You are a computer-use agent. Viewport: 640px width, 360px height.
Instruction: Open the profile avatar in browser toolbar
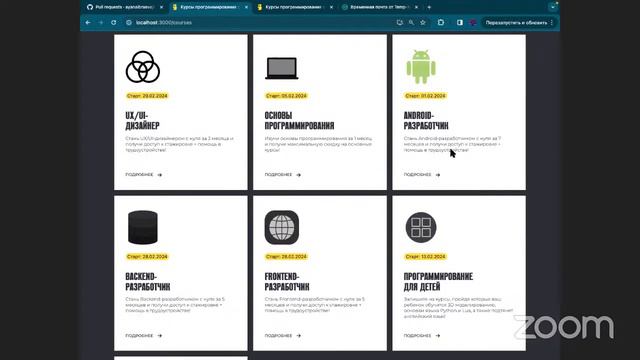coord(473,22)
